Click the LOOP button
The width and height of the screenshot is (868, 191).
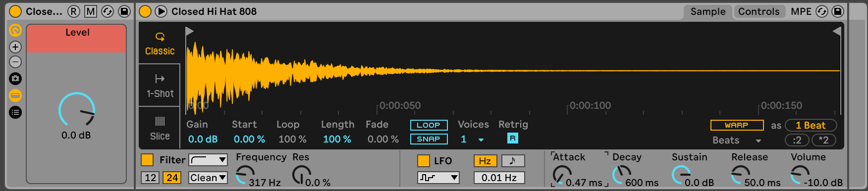429,125
